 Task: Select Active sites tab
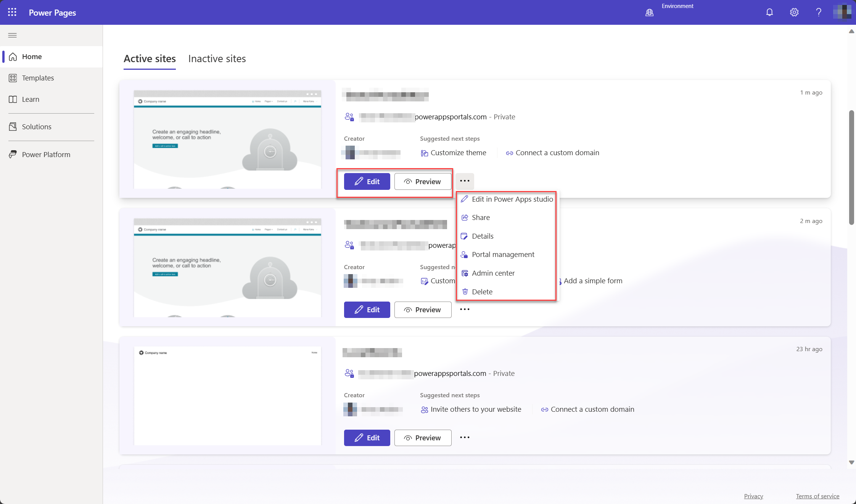pos(150,58)
